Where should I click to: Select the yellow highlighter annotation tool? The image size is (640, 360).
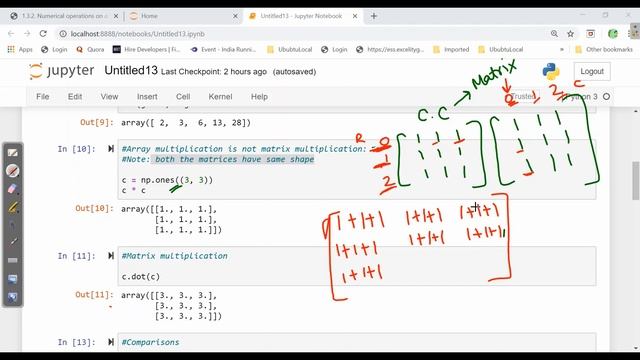(13, 207)
